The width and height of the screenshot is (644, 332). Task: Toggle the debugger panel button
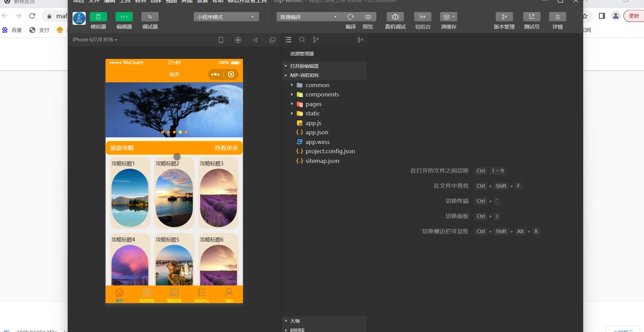(150, 17)
